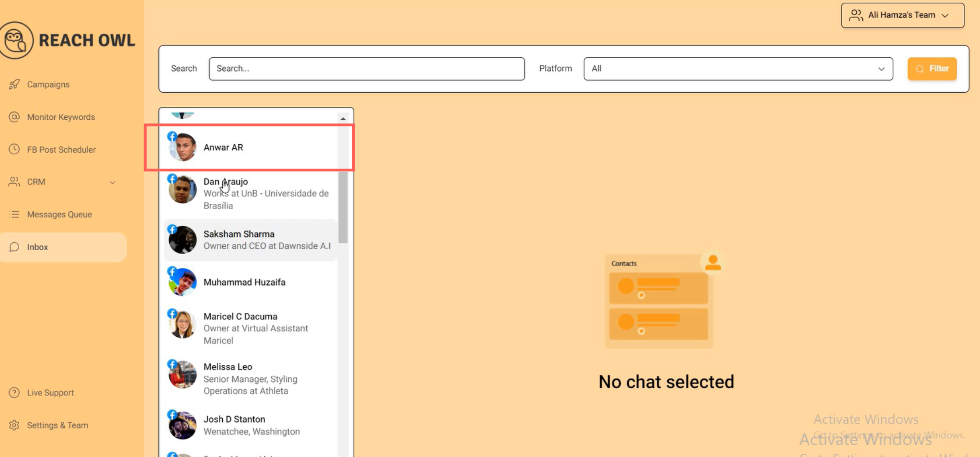
Task: Click the Facebook badge on Melissa Leo
Action: (x=172, y=364)
